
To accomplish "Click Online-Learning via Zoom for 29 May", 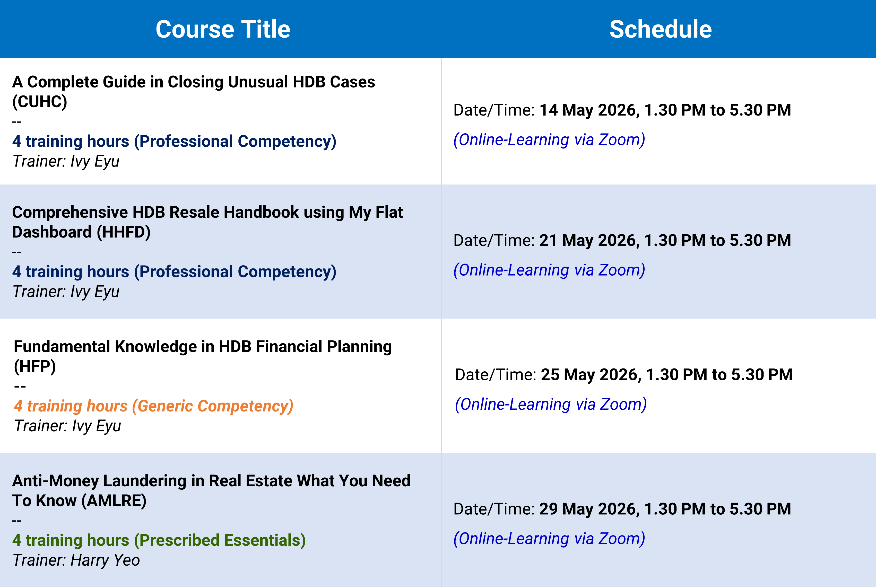I will [x=549, y=539].
